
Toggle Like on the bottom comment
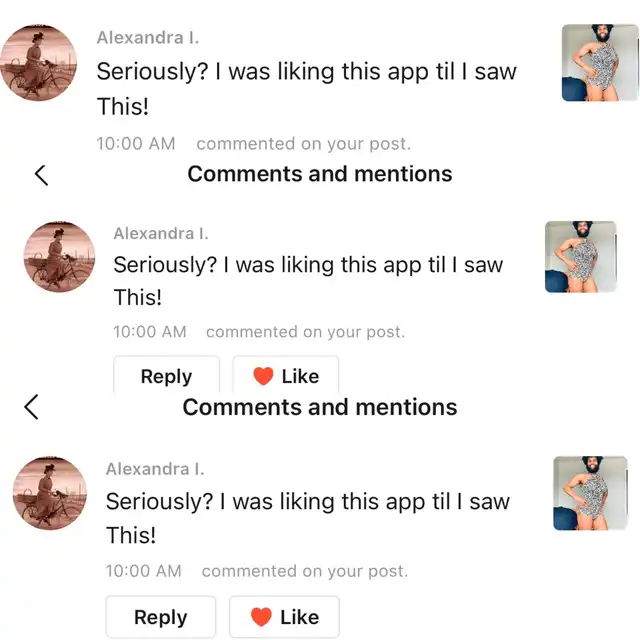coord(284,617)
